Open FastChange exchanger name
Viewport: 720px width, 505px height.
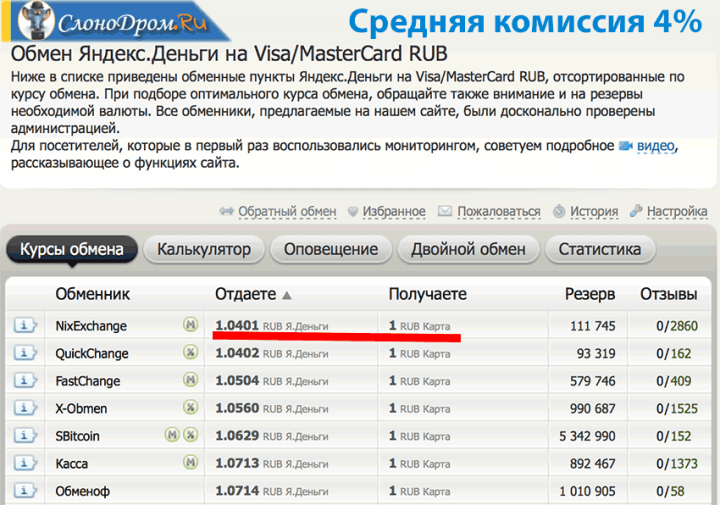[88, 381]
